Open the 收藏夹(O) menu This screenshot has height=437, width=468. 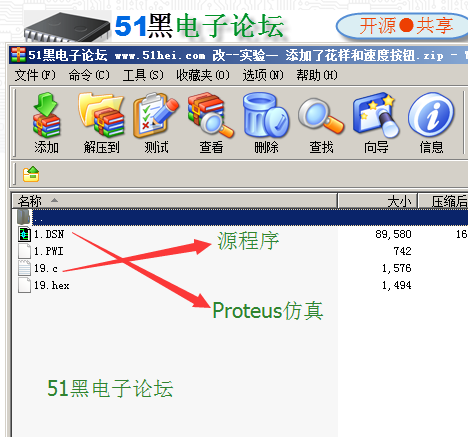tap(203, 75)
